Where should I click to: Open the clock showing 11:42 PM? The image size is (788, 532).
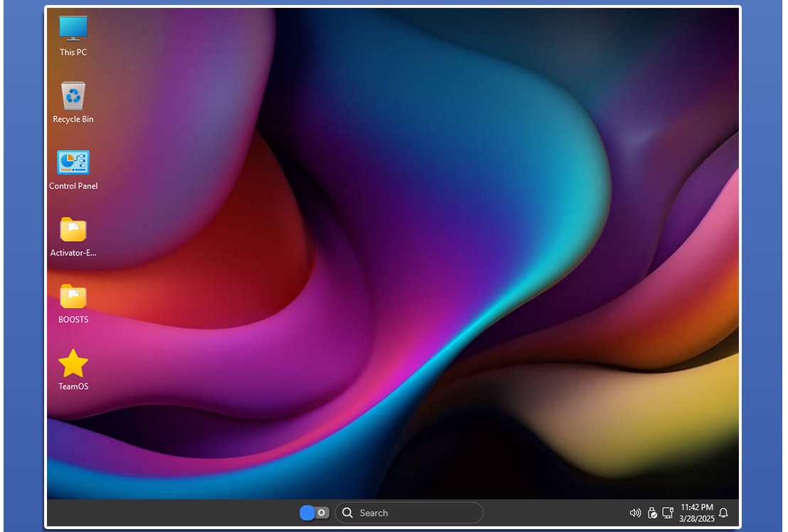696,507
